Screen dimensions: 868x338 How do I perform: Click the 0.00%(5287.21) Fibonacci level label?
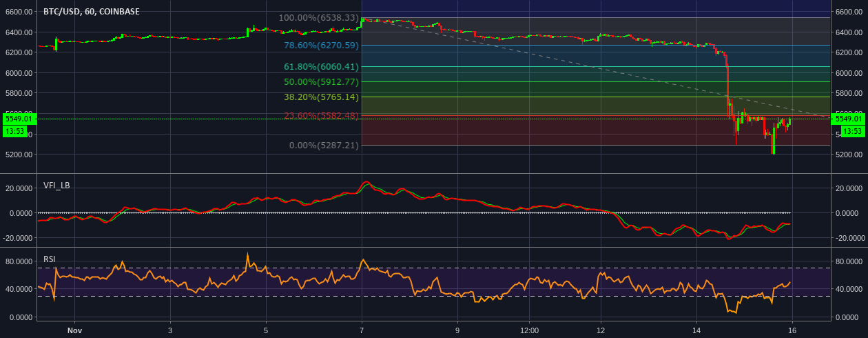(x=324, y=146)
